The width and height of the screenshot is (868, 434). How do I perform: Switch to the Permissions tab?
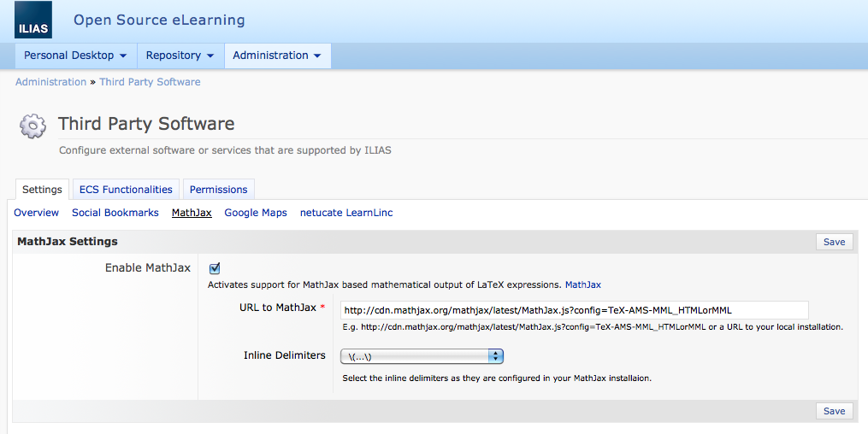(x=218, y=190)
